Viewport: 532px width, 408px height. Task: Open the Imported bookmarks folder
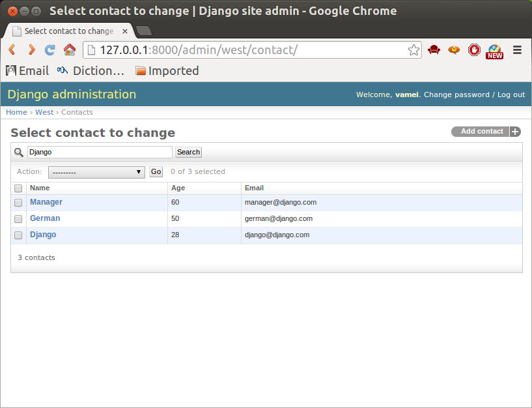tap(167, 70)
